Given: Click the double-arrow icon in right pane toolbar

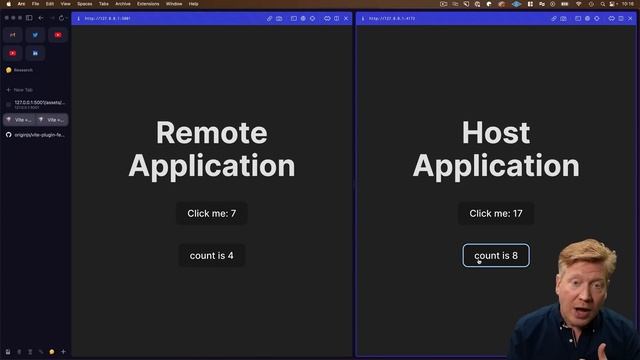Looking at the screenshot, I should tap(611, 18).
